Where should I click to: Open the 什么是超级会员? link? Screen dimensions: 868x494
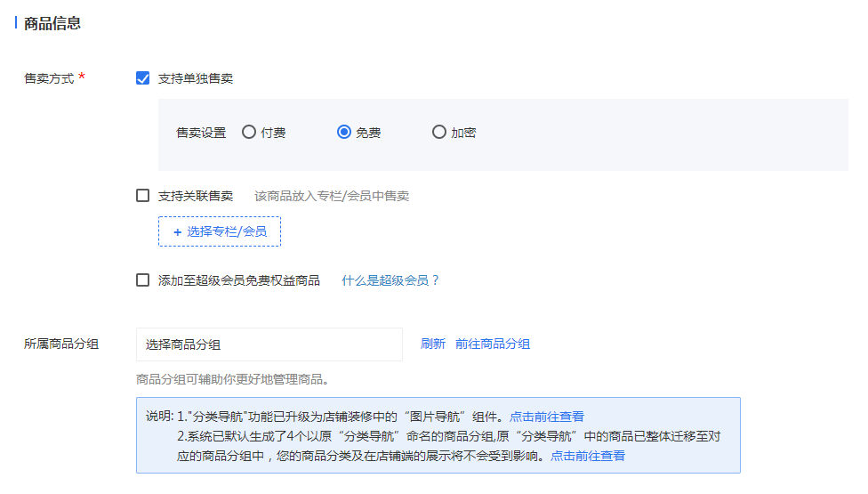[390, 280]
